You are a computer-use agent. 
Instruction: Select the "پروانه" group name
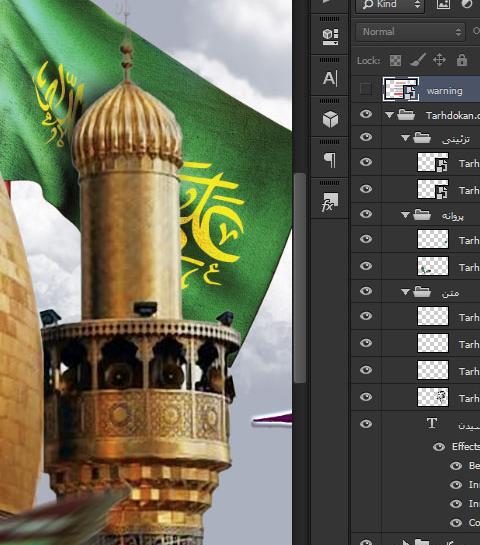pos(453,216)
